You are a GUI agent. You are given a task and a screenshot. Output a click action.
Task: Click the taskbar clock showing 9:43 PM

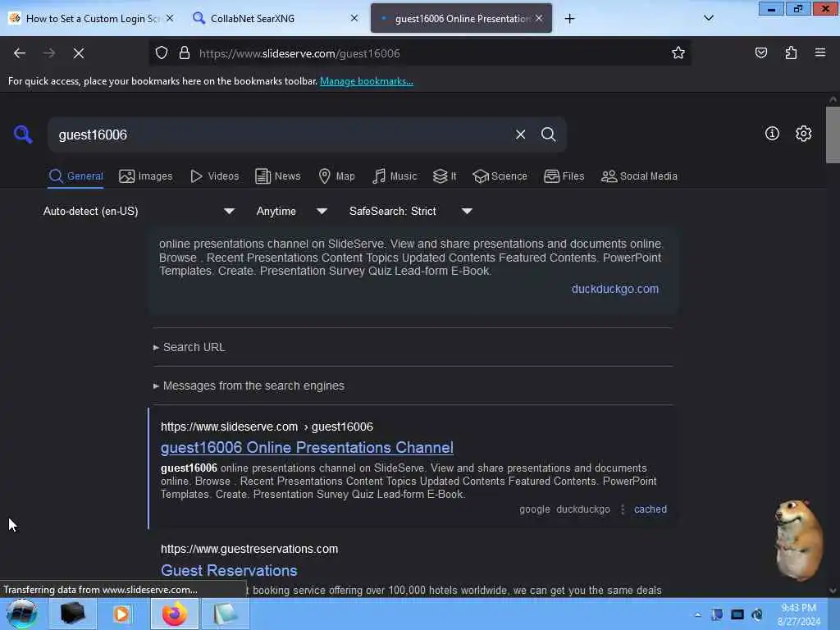[798, 614]
